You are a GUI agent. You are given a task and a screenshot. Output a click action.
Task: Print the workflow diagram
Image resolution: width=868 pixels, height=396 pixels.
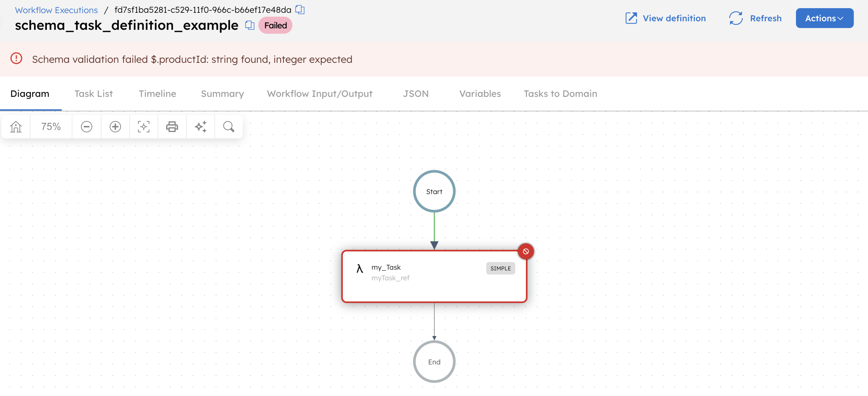point(172,126)
